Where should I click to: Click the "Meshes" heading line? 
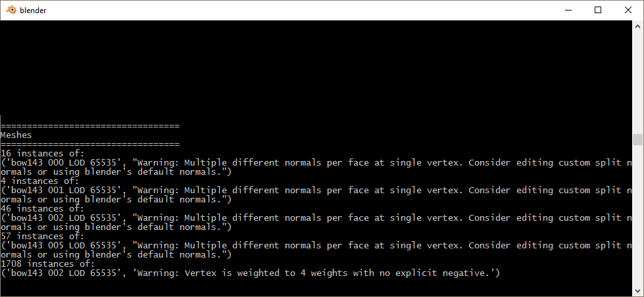(x=16, y=135)
